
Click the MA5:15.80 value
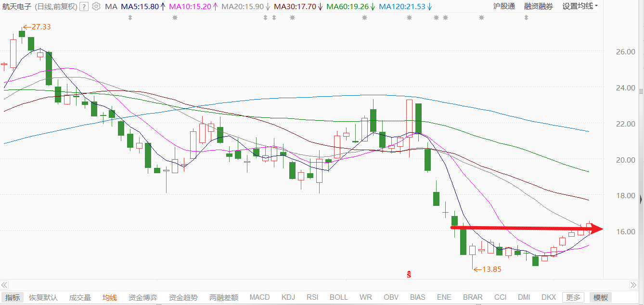pyautogui.click(x=140, y=6)
